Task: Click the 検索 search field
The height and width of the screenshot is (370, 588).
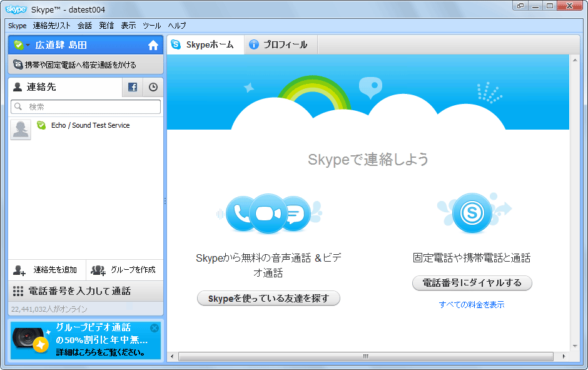Action: 86,107
